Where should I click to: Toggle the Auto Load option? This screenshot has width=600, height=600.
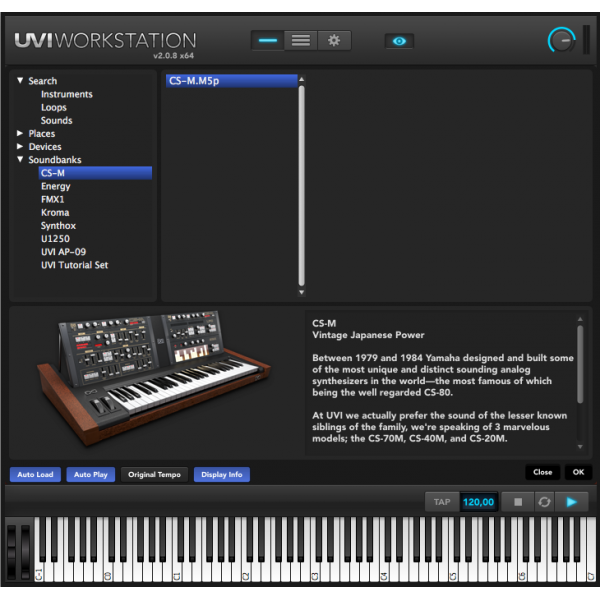click(x=35, y=474)
